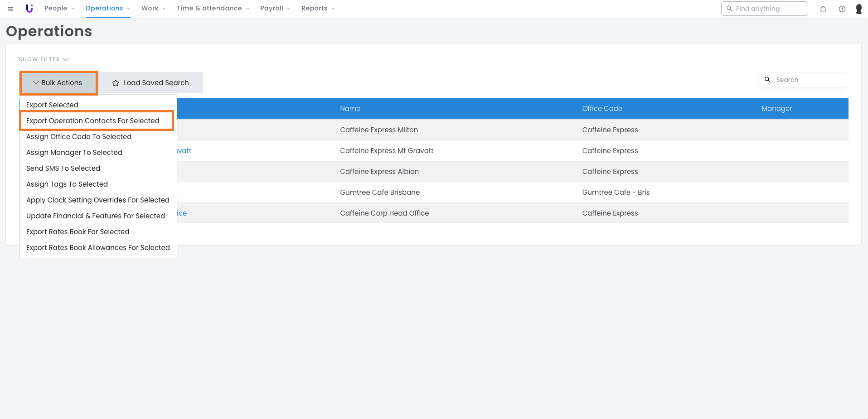
Task: Expand the Show Filter section
Action: pos(44,59)
